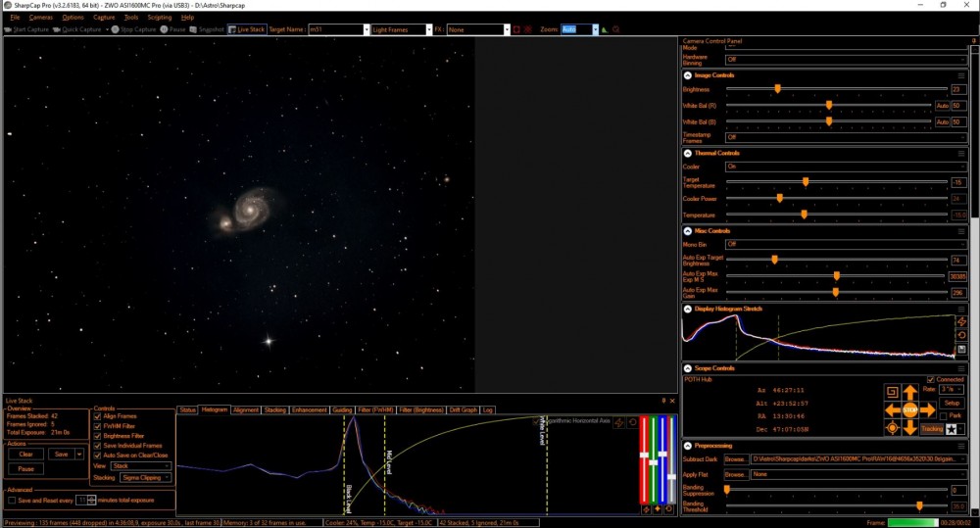The height and width of the screenshot is (528, 980).
Task: Hit the scope STOP button
Action: click(x=910, y=409)
